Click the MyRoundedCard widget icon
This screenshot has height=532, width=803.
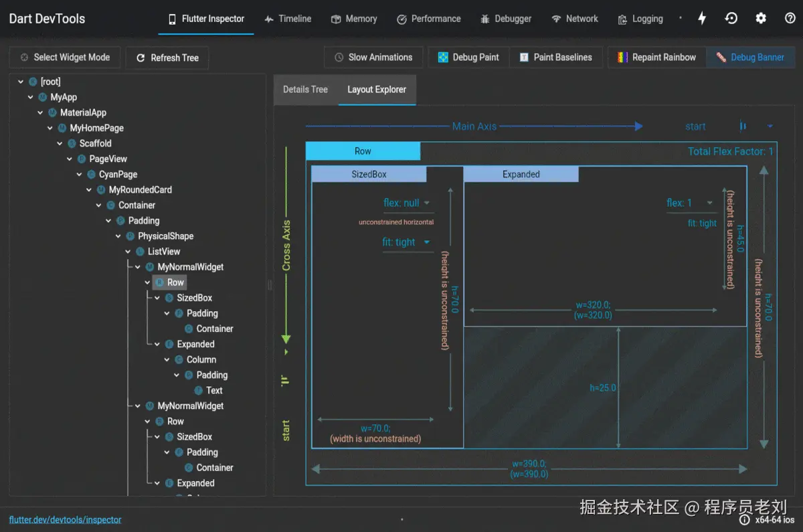coord(101,189)
